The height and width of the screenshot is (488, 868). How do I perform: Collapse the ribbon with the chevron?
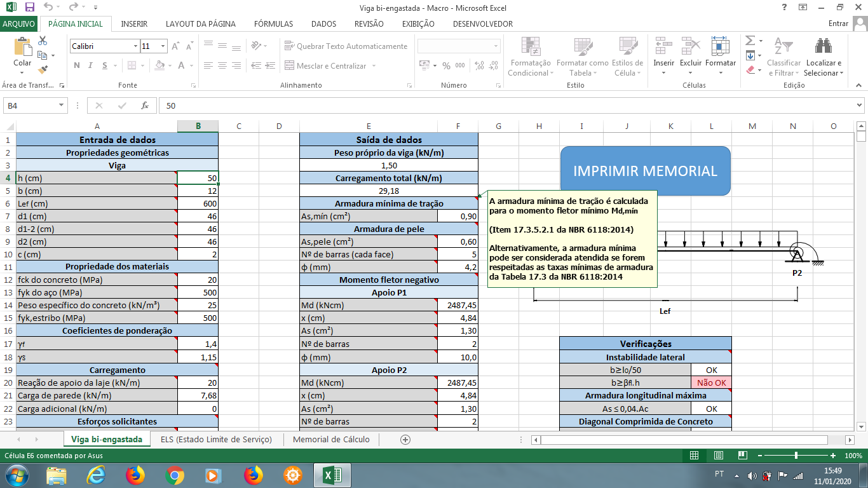pos(860,85)
